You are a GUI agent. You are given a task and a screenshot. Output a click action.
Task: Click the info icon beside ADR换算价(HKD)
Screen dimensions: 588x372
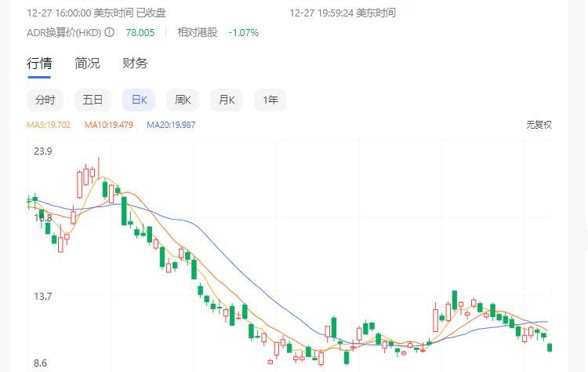click(x=110, y=32)
